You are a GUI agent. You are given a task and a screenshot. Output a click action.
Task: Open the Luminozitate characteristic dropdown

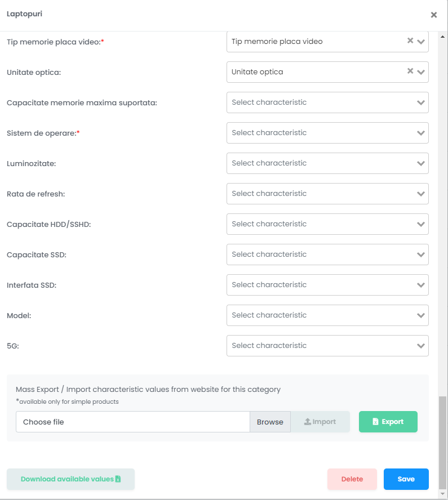pyautogui.click(x=327, y=163)
